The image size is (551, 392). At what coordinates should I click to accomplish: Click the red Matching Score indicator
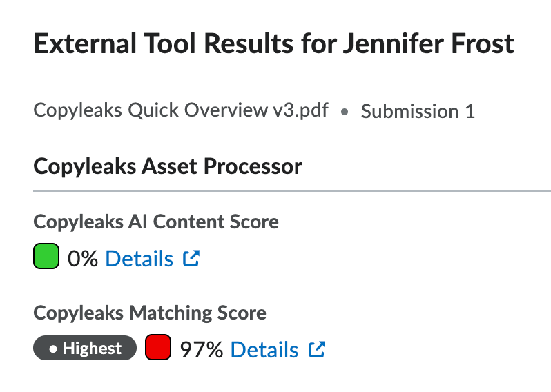[158, 349]
